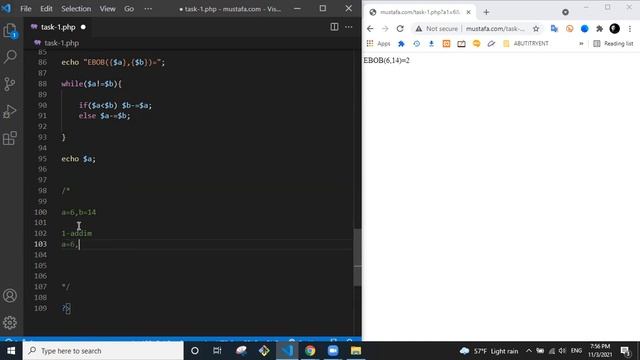
Task: Open the View menu
Action: click(107, 9)
